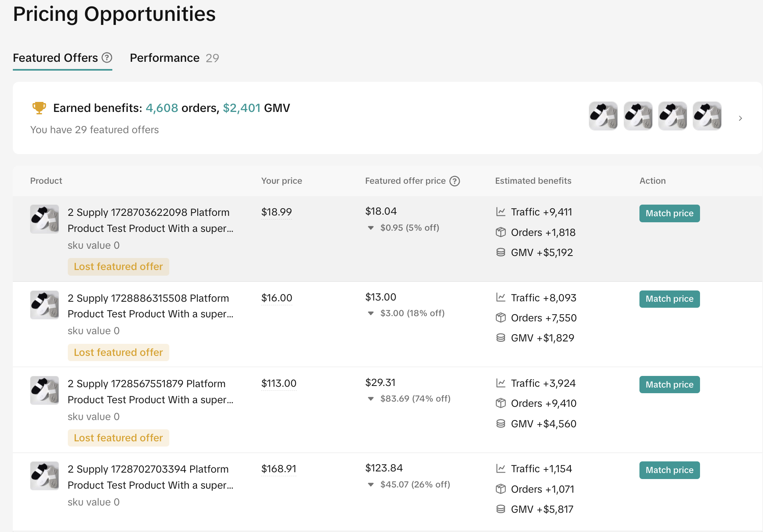
Task: Open product 1728886315508 thumbnail image
Action: (x=45, y=305)
